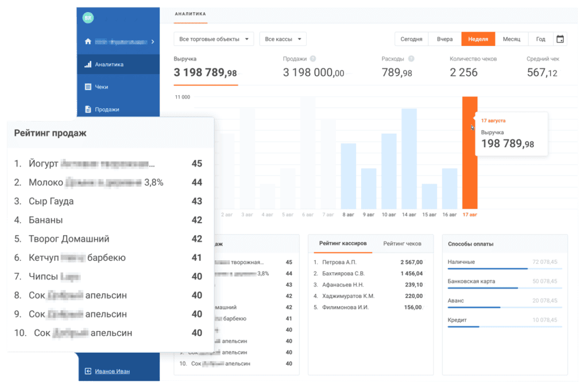The width and height of the screenshot is (588, 390).
Task: Click the help icon next to Расходы metric
Action: (411, 59)
